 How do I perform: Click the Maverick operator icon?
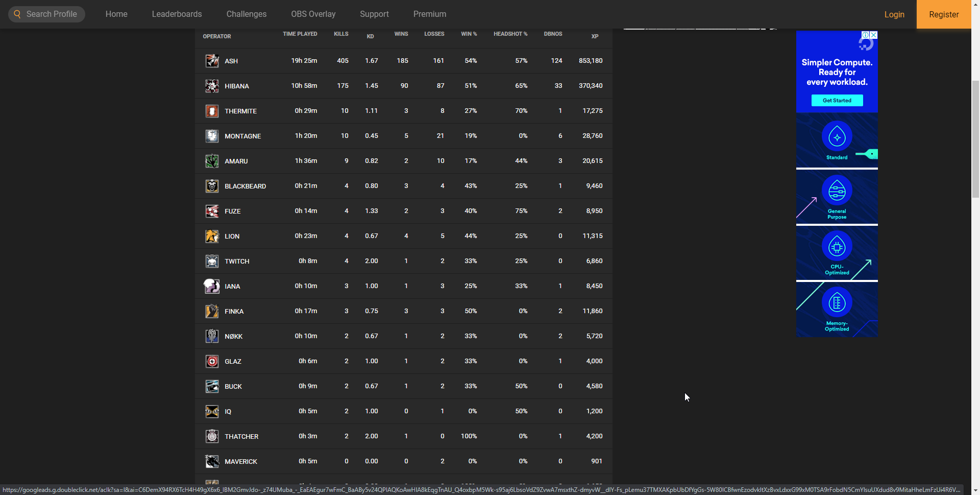click(212, 461)
